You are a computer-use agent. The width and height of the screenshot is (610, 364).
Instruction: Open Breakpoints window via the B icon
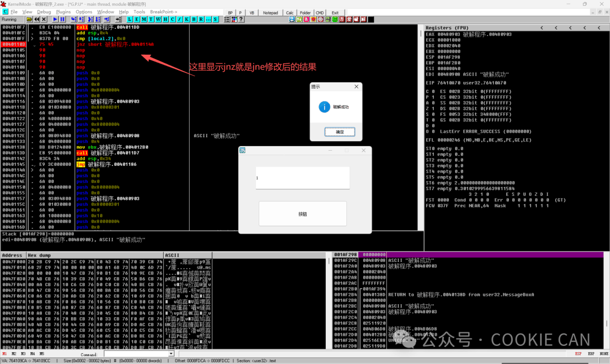pos(194,19)
